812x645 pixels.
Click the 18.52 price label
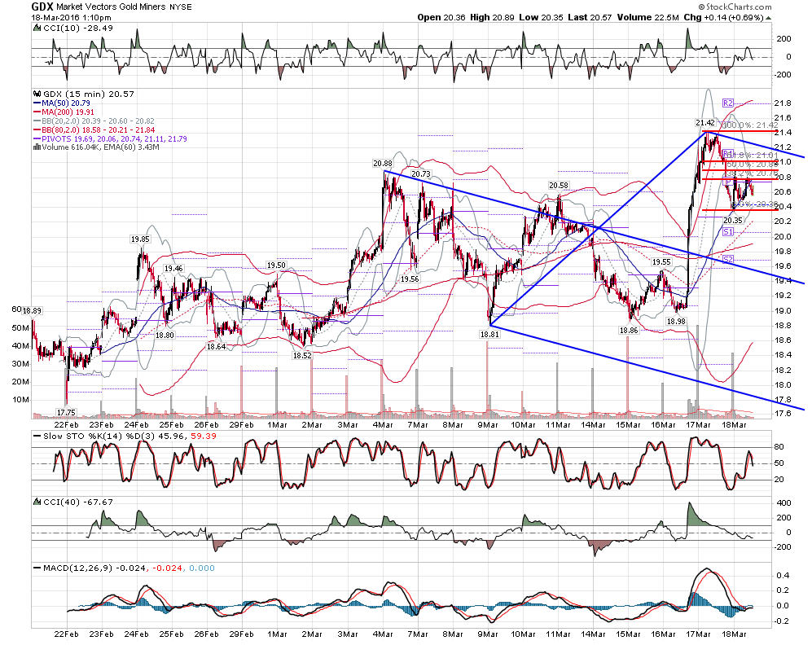(x=302, y=356)
